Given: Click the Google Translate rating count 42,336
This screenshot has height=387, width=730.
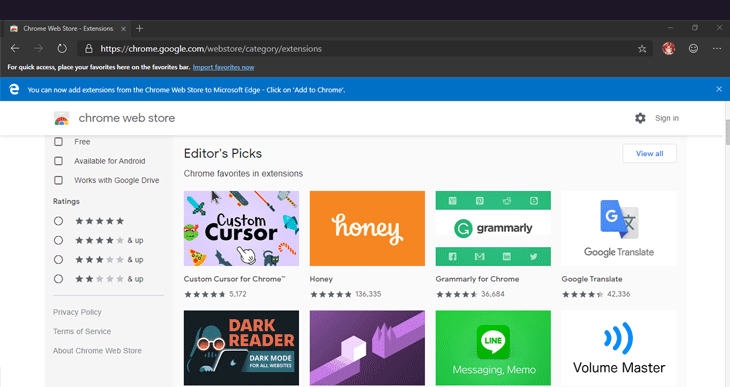Looking at the screenshot, I should (x=618, y=294).
